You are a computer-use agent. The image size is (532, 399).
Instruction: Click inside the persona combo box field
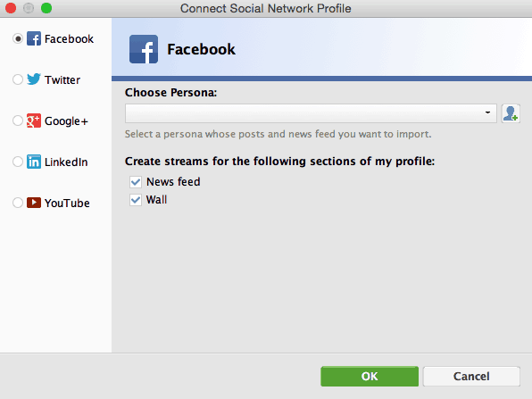click(311, 113)
